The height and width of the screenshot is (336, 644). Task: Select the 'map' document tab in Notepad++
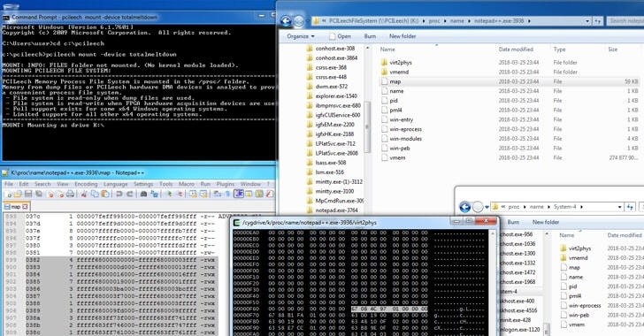pyautogui.click(x=16, y=207)
